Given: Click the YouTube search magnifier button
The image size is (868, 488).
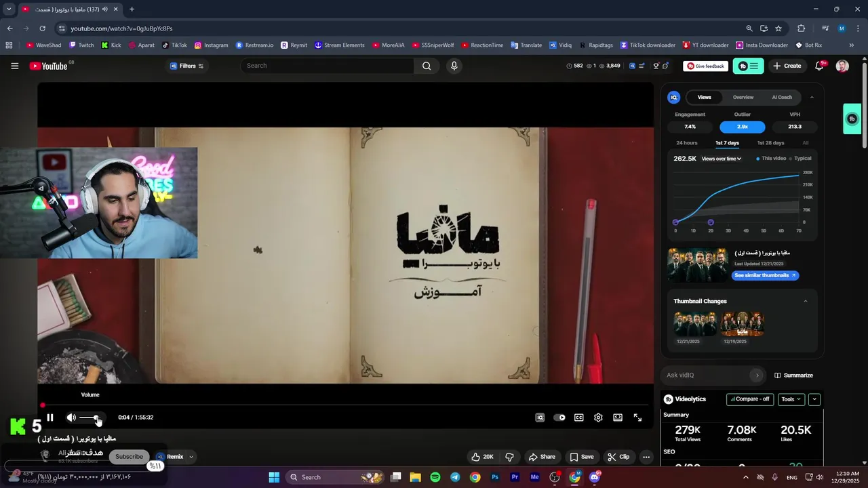Looking at the screenshot, I should [427, 66].
